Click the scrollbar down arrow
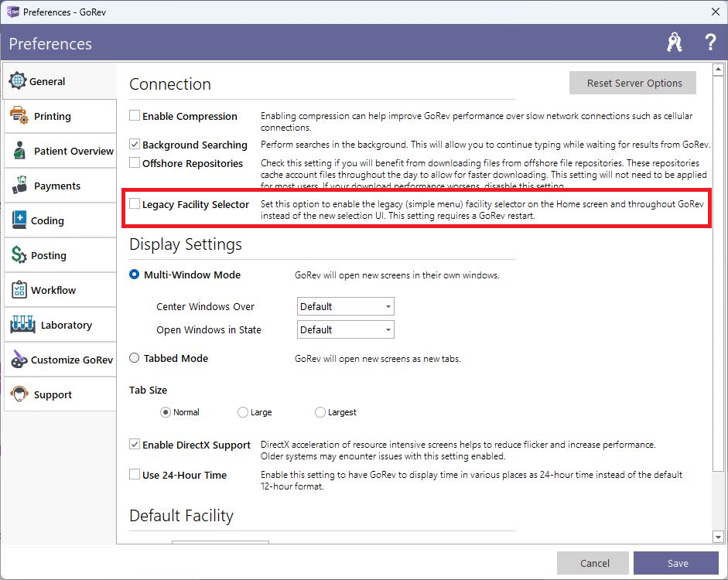The image size is (728, 580). [x=718, y=537]
